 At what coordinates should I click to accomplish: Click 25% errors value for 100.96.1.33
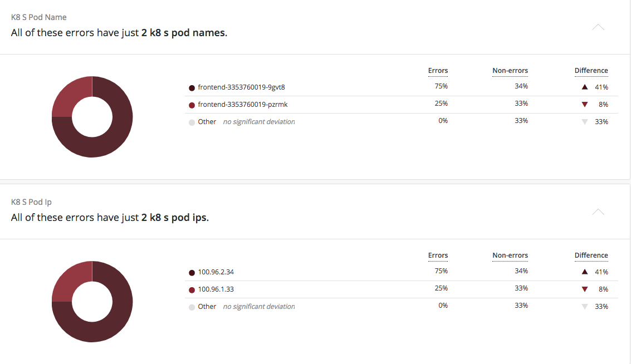[x=441, y=288]
